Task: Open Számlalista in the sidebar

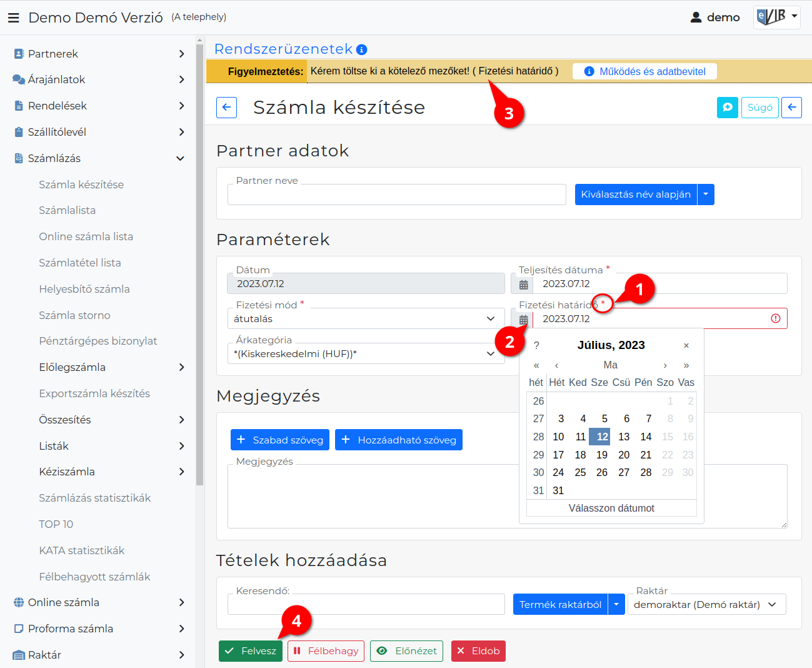Action: (x=67, y=211)
